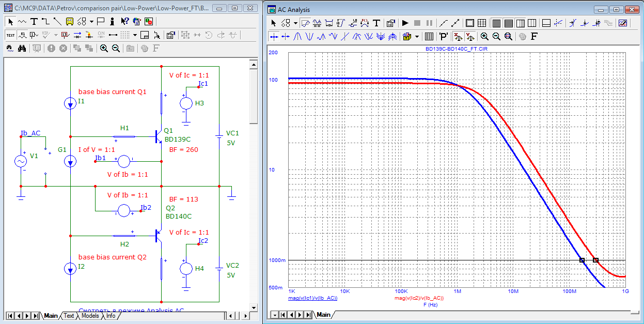Screen dimensions: 644x324
Task: Run the AC analysis
Action: [405, 23]
